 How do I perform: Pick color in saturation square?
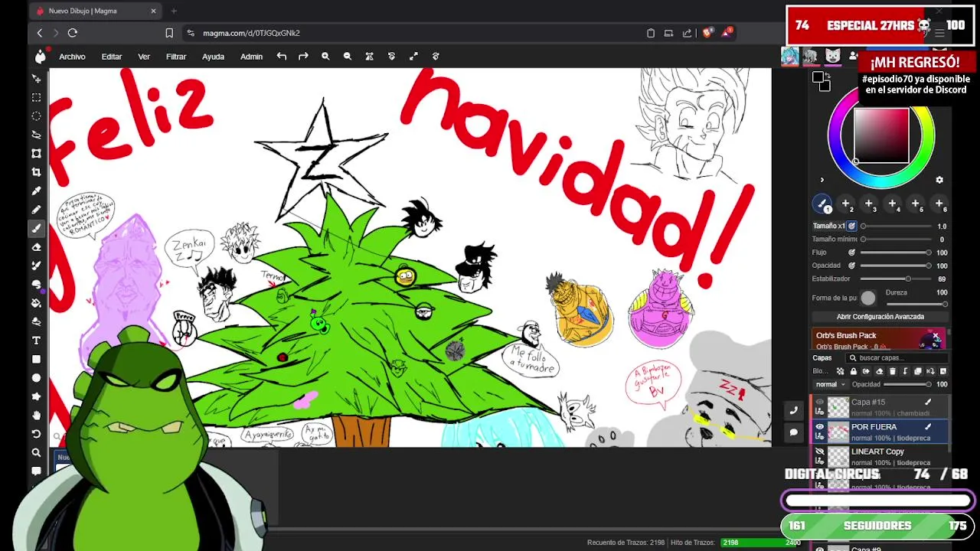(x=881, y=135)
